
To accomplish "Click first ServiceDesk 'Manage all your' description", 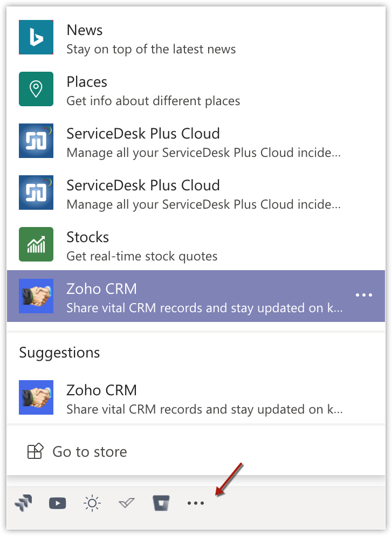I will (x=204, y=153).
